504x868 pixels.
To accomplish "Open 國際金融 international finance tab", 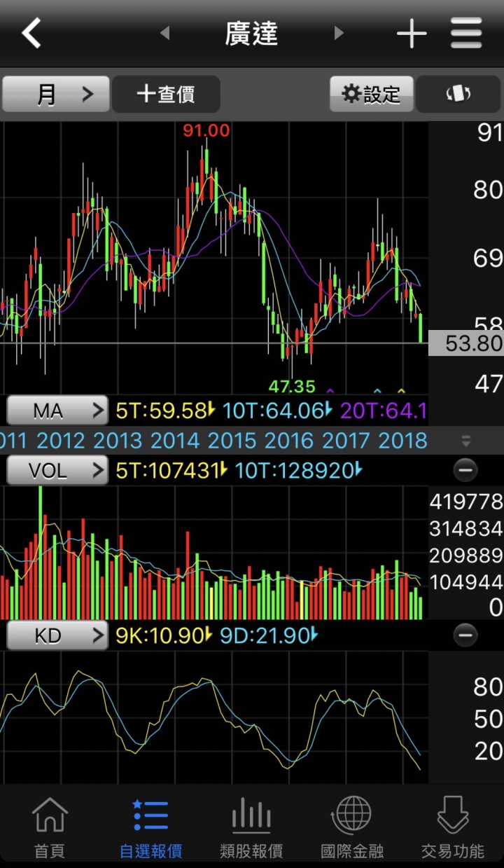I will 352,827.
